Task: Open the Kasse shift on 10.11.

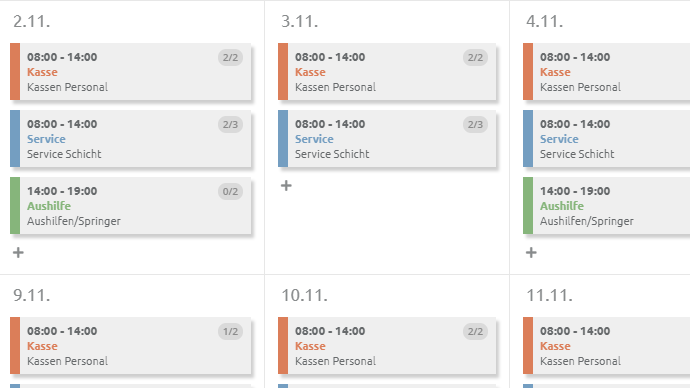Action: click(387, 346)
